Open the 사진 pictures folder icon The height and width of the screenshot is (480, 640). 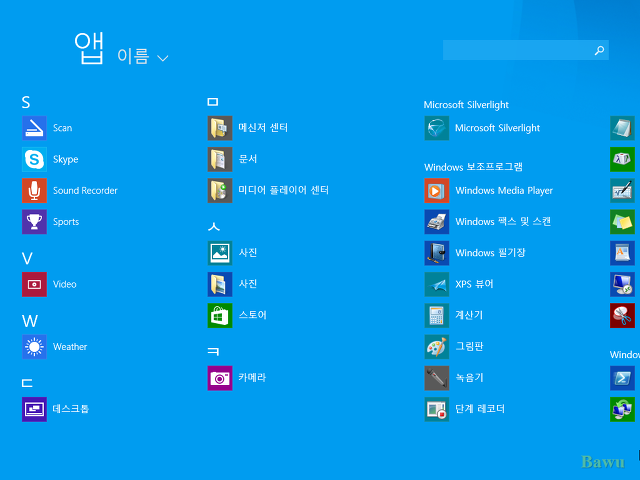[x=220, y=284]
